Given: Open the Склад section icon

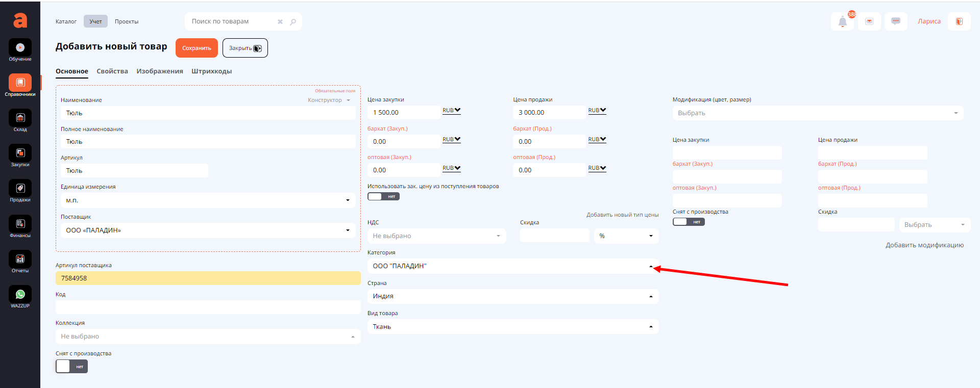Looking at the screenshot, I should (x=20, y=118).
